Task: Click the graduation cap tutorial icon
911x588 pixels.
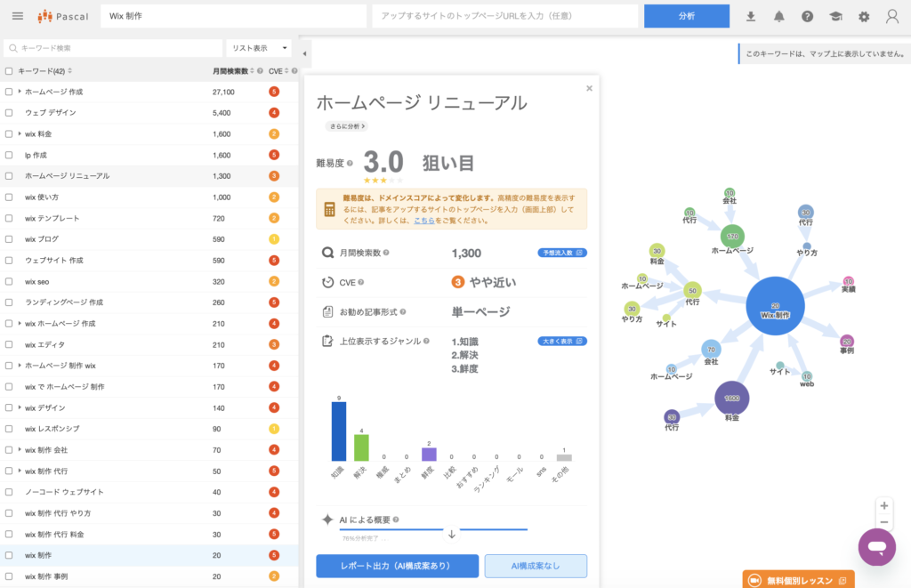Action: click(835, 16)
